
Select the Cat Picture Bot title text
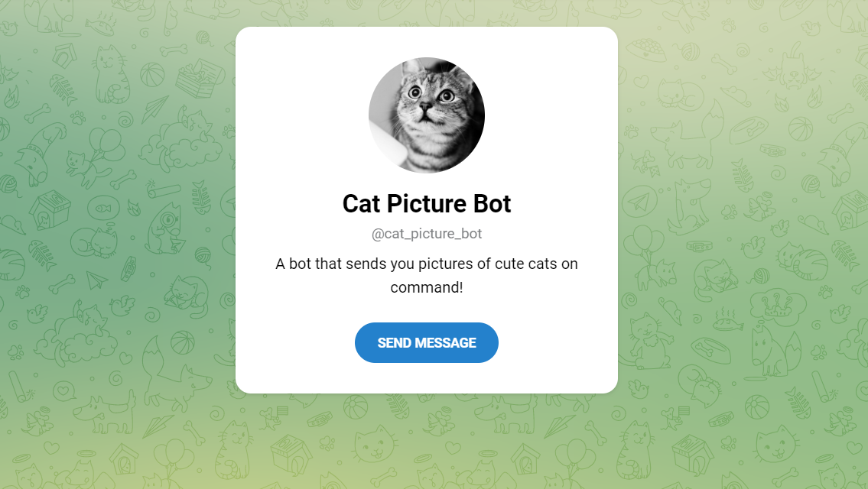(x=427, y=204)
